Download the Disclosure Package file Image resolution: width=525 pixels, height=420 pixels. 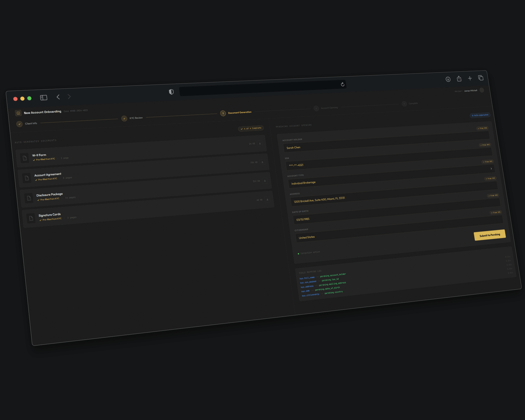pos(265,181)
